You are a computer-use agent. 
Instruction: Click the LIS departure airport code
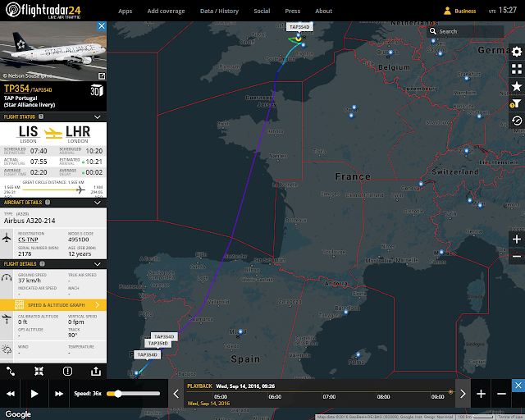[28, 131]
